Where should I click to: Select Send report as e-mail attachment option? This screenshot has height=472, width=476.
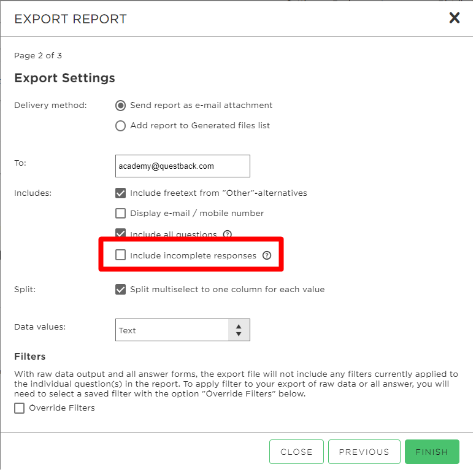click(120, 106)
